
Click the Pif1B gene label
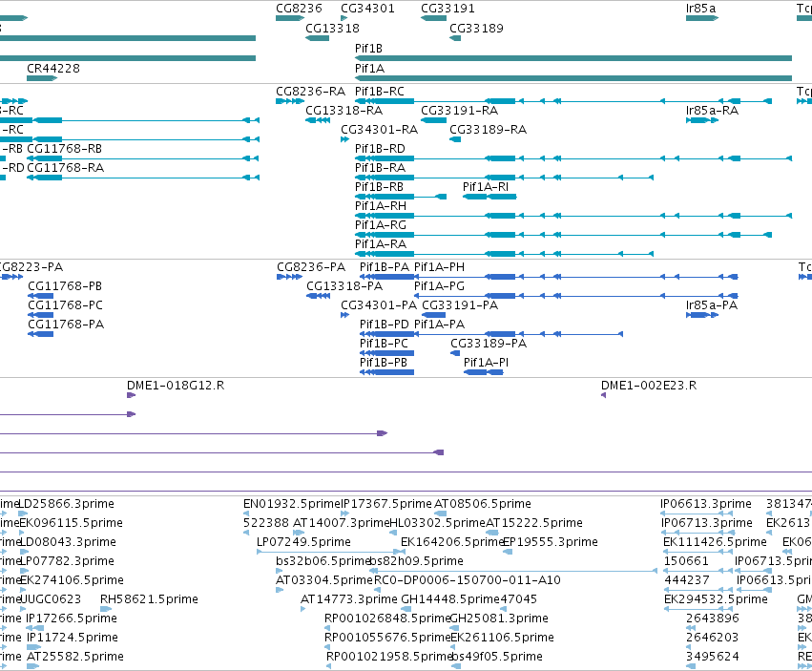[x=368, y=48]
